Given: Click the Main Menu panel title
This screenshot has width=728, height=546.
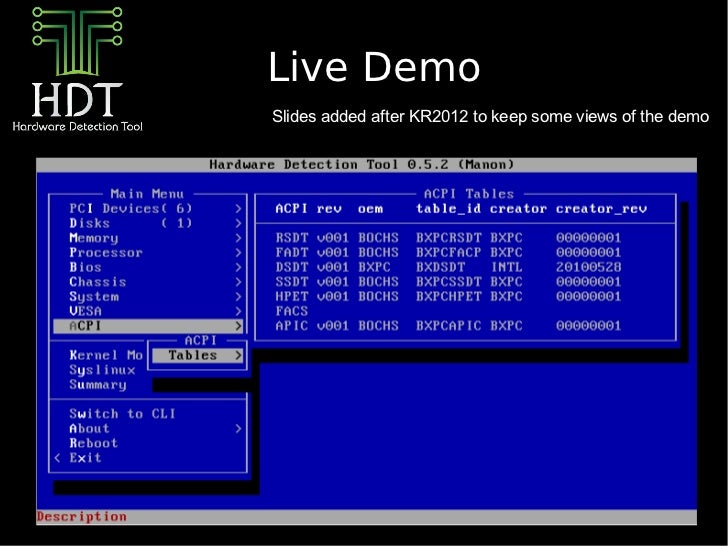Looking at the screenshot, I should pyautogui.click(x=147, y=194).
